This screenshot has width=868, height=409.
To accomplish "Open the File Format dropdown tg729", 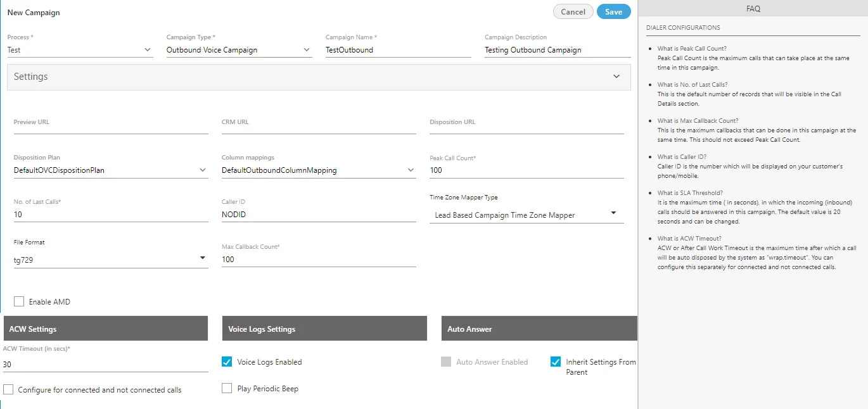I will tap(111, 259).
